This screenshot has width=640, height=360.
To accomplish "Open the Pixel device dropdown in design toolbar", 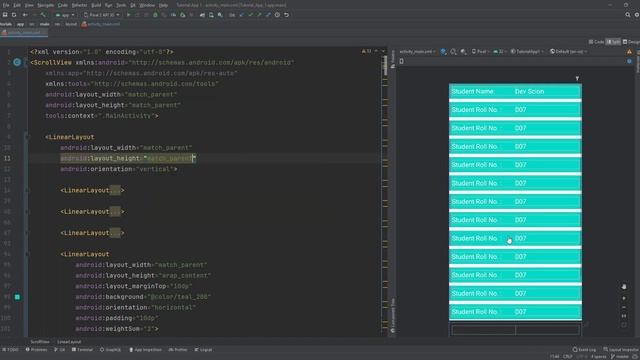I will (x=480, y=51).
